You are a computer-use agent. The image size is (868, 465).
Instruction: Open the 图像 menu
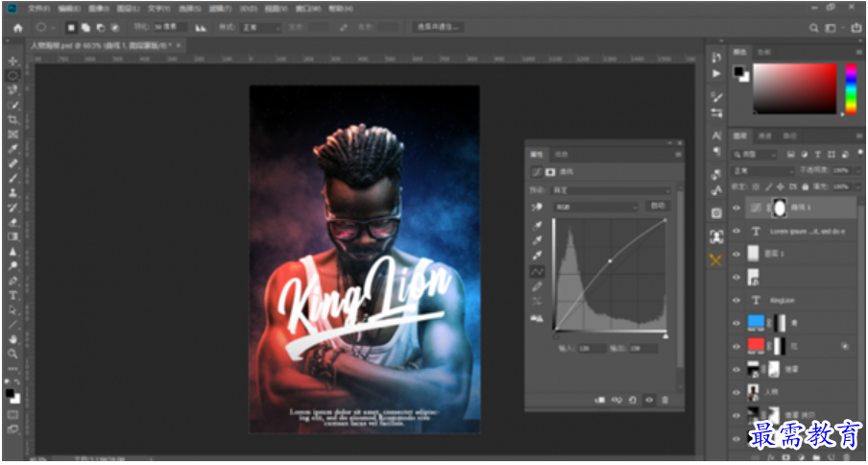click(99, 9)
